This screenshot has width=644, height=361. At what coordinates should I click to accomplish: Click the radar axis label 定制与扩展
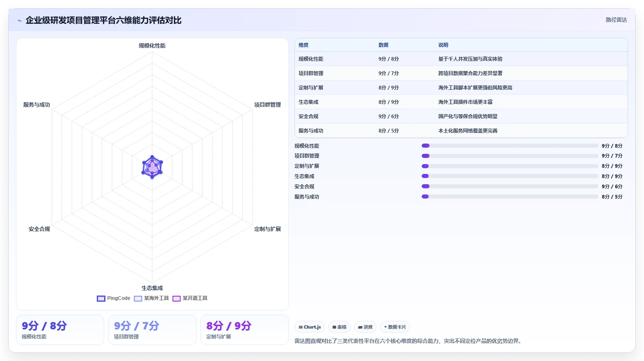click(267, 229)
